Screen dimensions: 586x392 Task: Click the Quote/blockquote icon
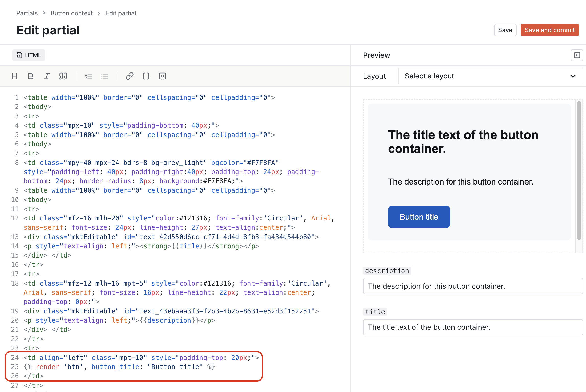pyautogui.click(x=64, y=76)
